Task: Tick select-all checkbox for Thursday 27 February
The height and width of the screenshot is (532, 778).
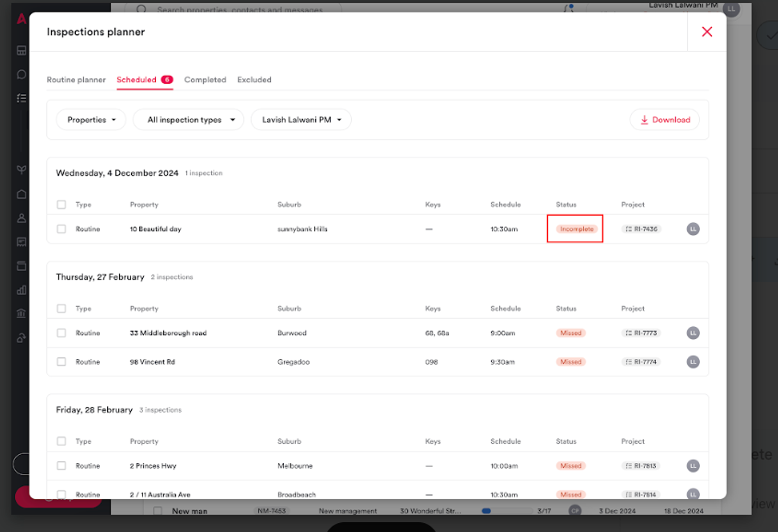Action: point(62,309)
